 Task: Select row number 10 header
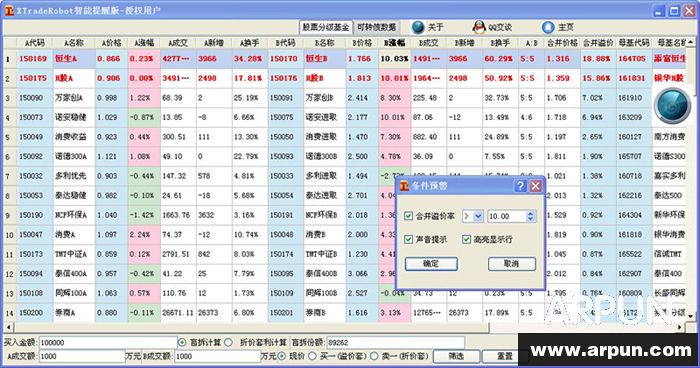pos(10,234)
